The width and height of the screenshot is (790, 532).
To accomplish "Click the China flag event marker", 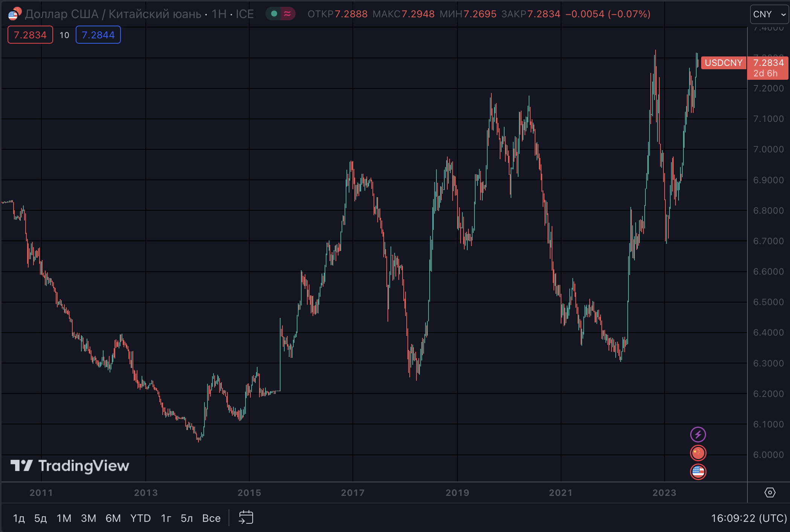I will coord(698,453).
